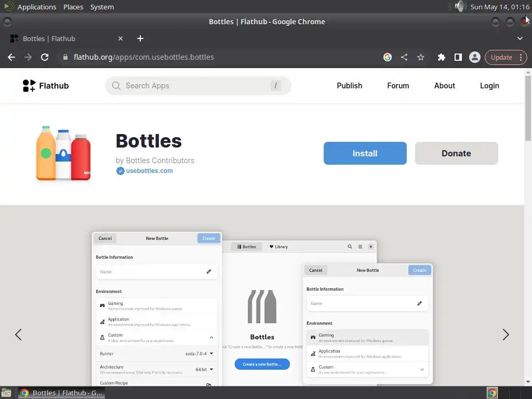The width and height of the screenshot is (532, 399).
Task: Open the volume speaker icon in system panel
Action: tap(460, 6)
